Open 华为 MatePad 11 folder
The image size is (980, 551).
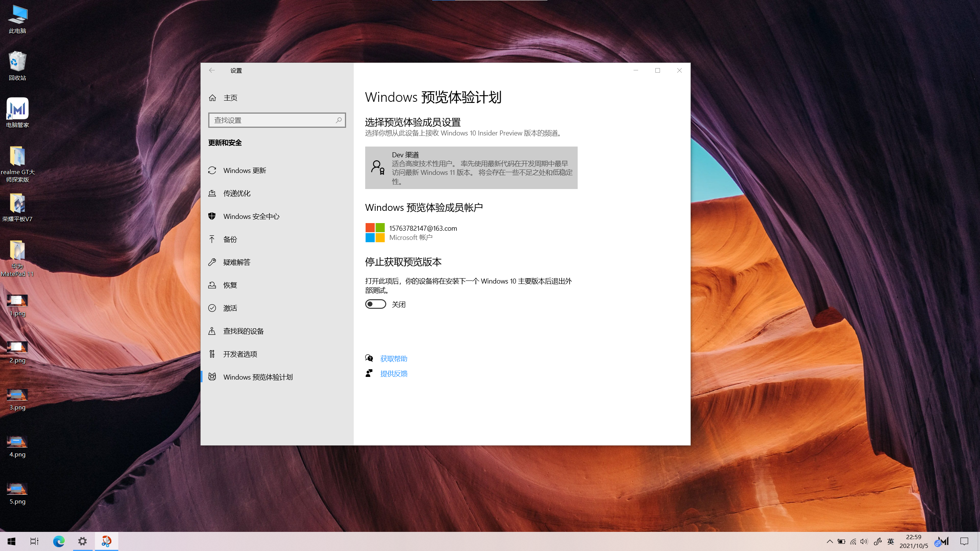[17, 258]
